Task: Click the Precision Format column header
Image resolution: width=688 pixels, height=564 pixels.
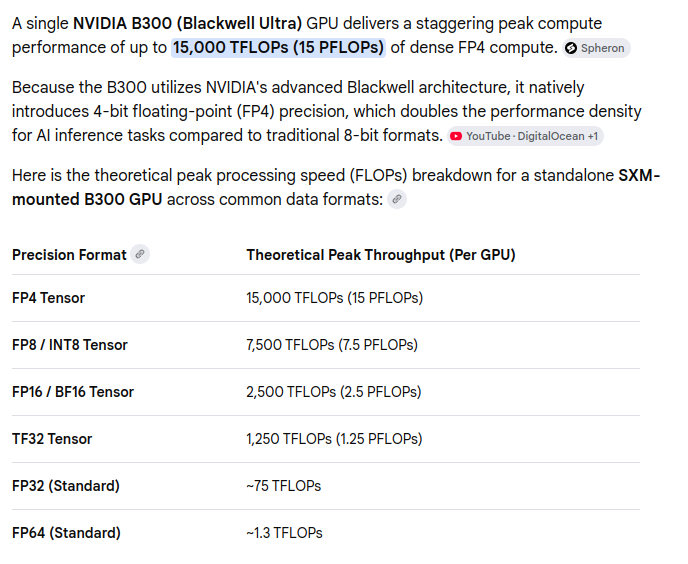Action: pos(69,255)
